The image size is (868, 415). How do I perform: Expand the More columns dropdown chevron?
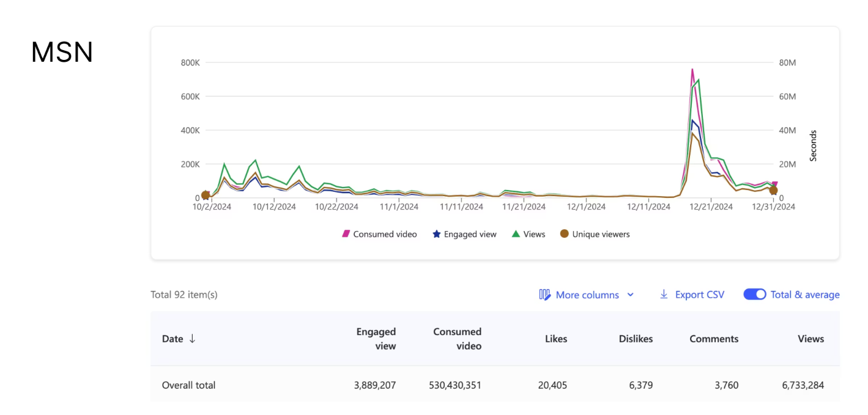click(631, 295)
